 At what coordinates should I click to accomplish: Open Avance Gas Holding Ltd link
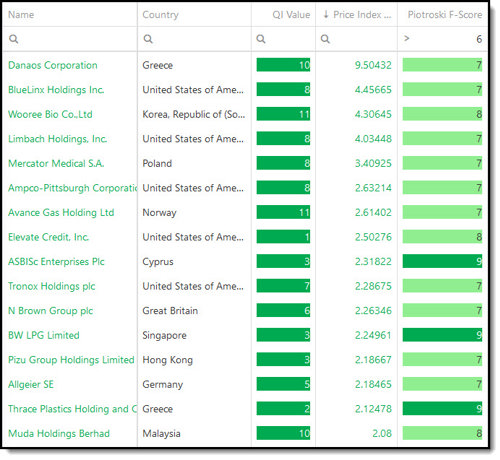click(61, 212)
